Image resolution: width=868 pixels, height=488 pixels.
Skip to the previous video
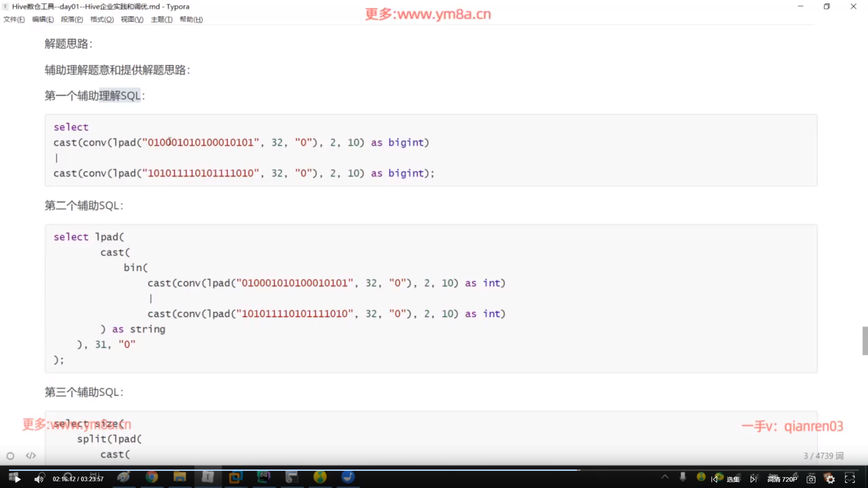[714, 479]
